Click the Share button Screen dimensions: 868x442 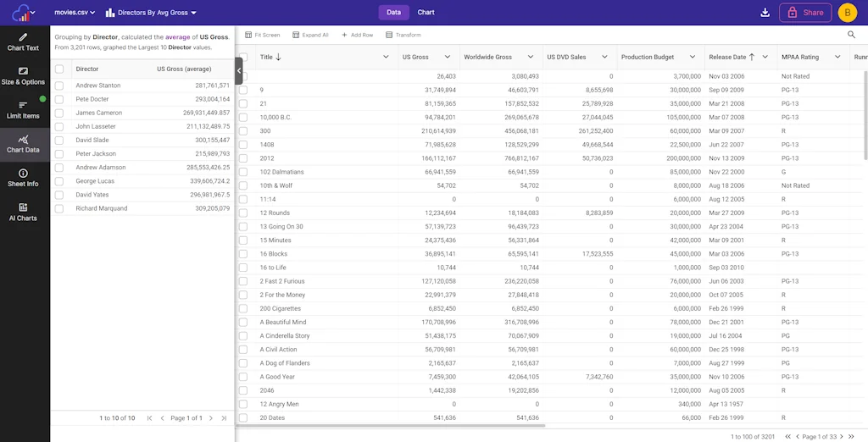pyautogui.click(x=805, y=13)
